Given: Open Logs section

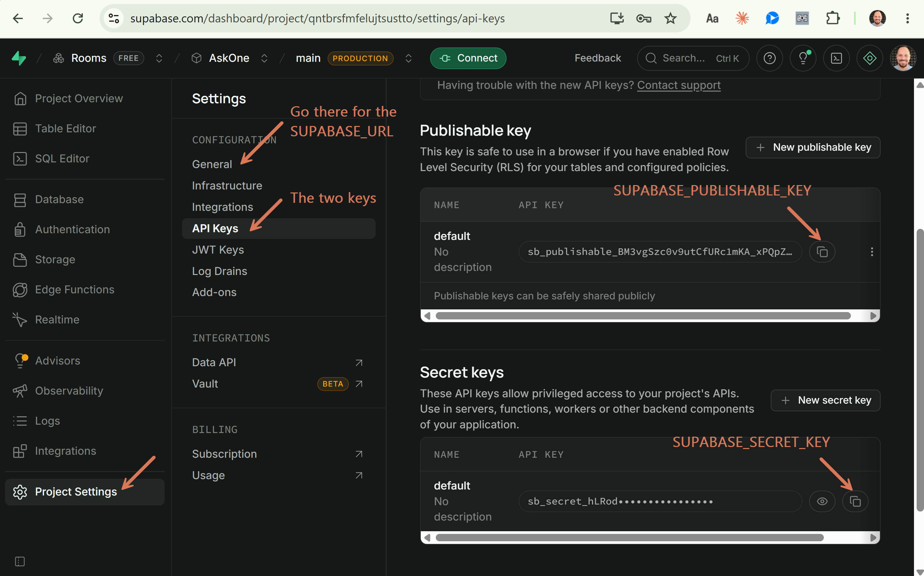Looking at the screenshot, I should coord(84,421).
